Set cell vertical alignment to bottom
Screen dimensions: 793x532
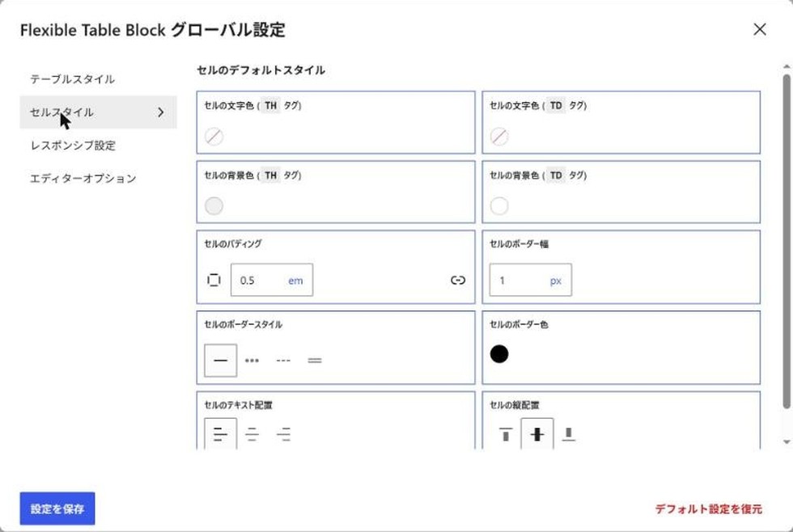568,433
